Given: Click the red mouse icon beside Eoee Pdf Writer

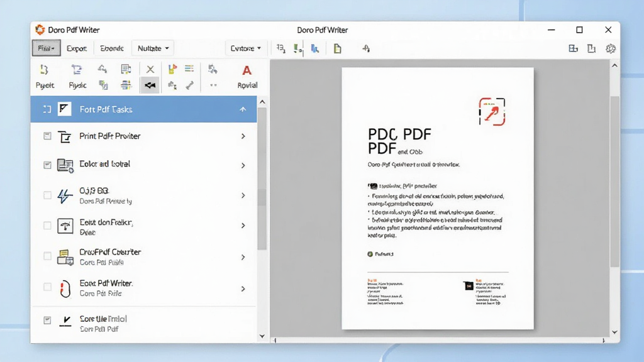Looking at the screenshot, I should click(x=65, y=288).
